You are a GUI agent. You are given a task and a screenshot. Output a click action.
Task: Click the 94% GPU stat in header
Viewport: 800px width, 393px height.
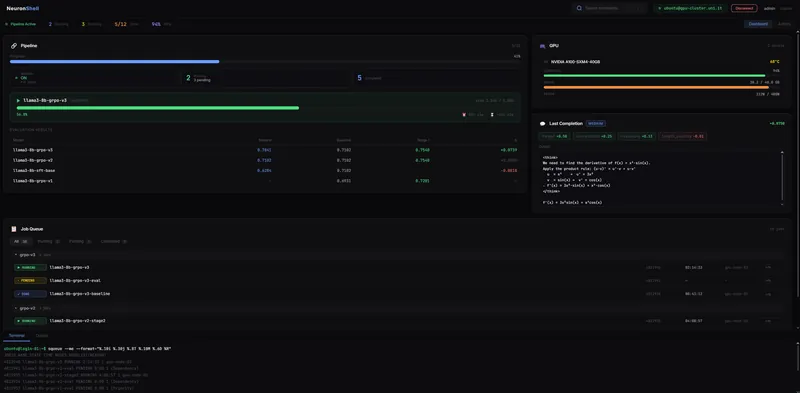[161, 24]
